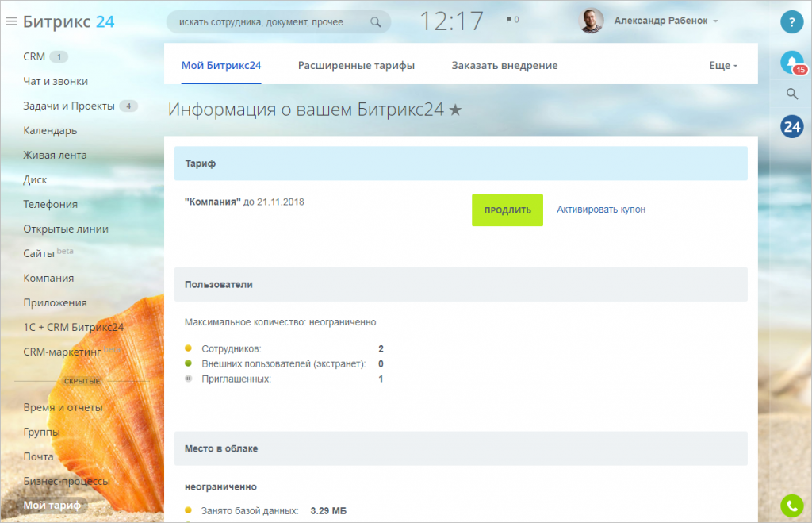Click the flag counter icon near the clock

coord(512,20)
